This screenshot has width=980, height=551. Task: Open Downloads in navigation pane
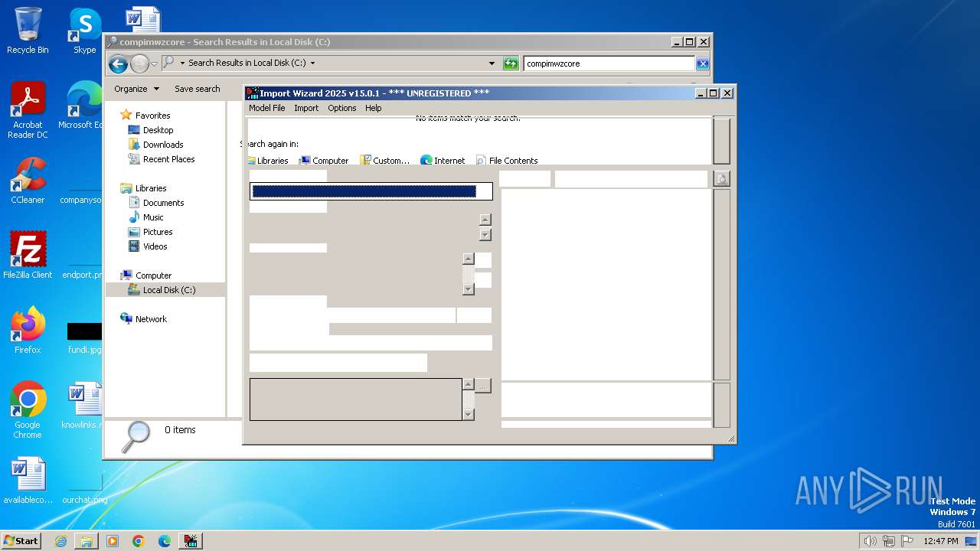click(163, 145)
